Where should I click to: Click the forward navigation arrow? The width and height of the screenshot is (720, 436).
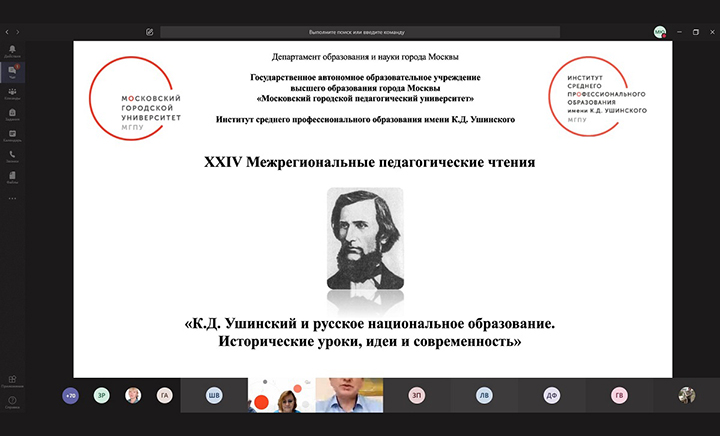pos(19,32)
